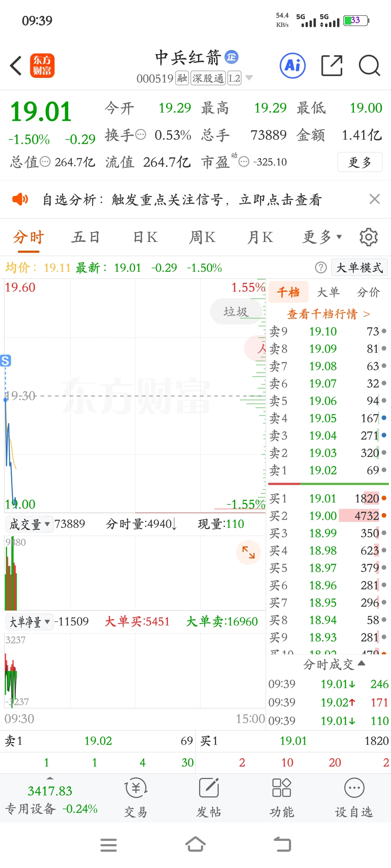The image size is (391, 868).
Task: Tap the share export icon
Action: click(x=332, y=65)
